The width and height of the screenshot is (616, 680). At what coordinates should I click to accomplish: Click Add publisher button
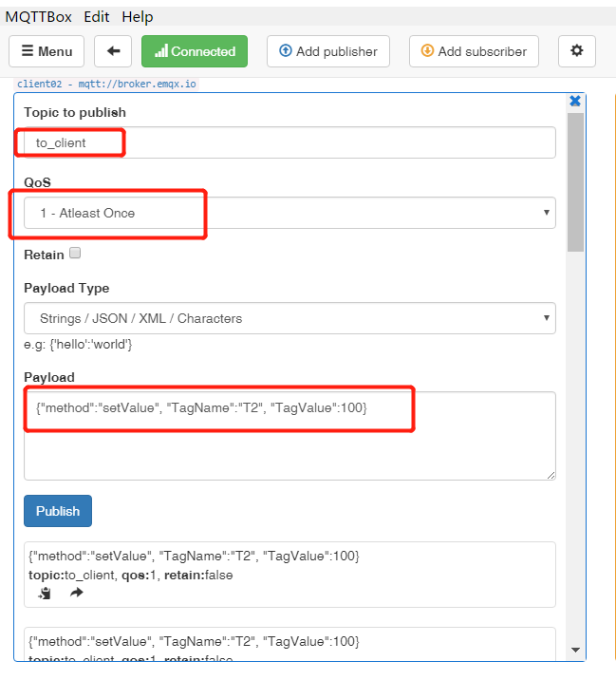click(328, 51)
